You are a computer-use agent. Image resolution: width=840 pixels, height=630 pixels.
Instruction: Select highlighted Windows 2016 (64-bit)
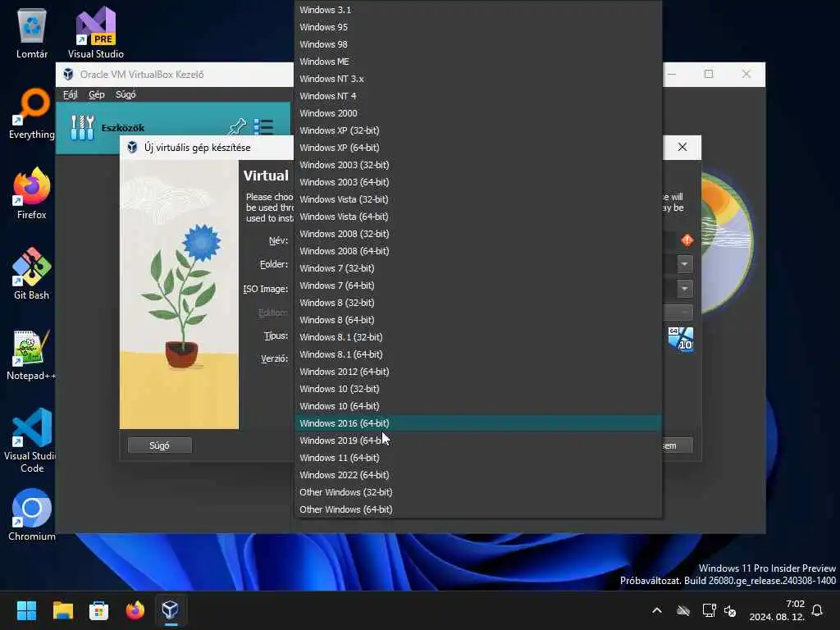click(478, 423)
